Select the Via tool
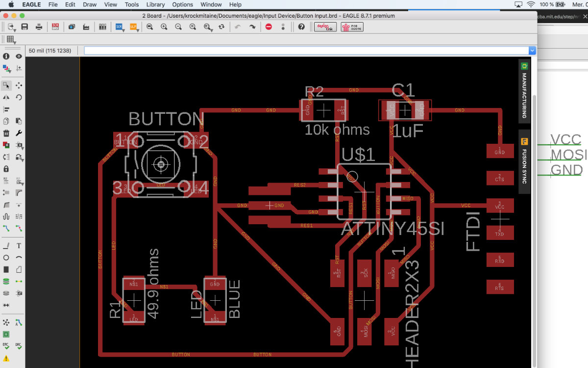Viewport: 588px width, 368px height. (x=6, y=282)
